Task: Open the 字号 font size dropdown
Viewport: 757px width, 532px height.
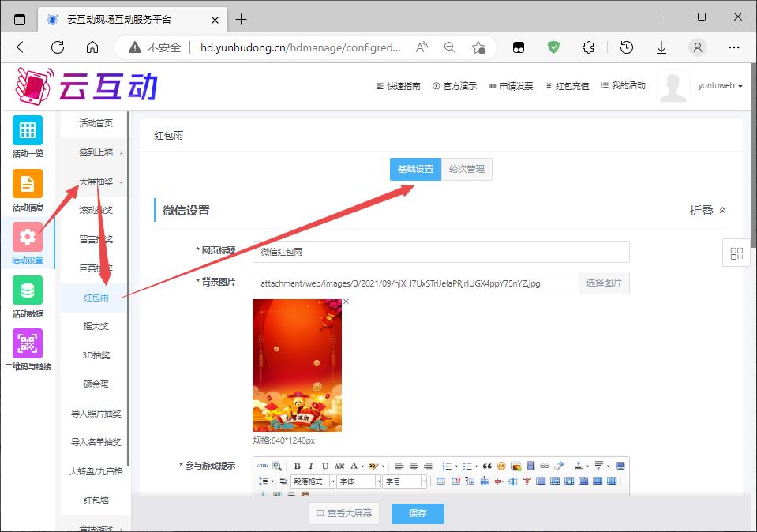Action: pos(424,481)
